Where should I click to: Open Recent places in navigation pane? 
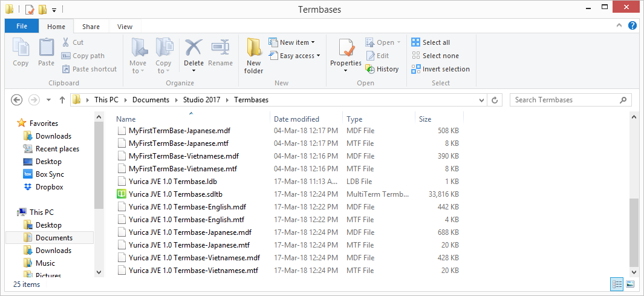coord(57,148)
